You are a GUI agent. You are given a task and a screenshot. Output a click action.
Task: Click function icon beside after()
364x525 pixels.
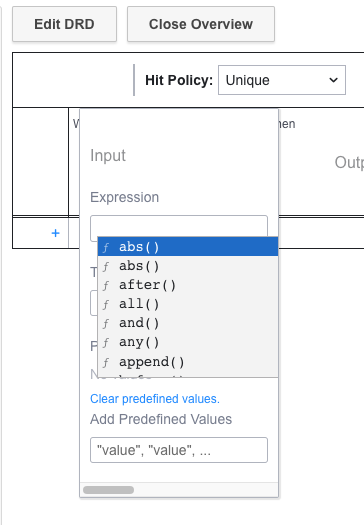click(x=106, y=286)
